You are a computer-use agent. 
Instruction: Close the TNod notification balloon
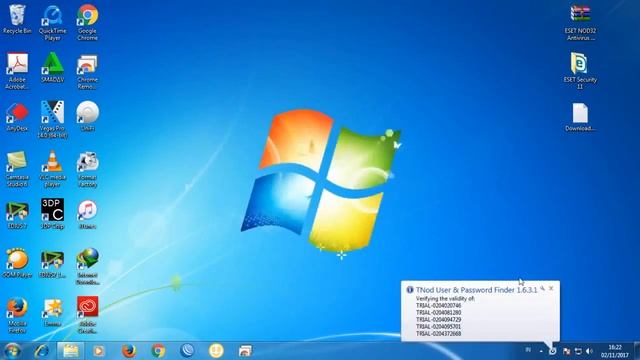tap(551, 288)
